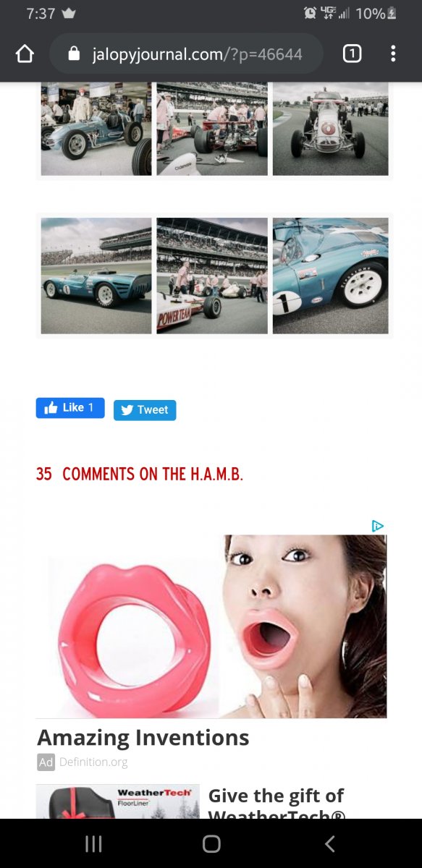422x868 pixels.
Task: Open the blue roadster in garage thumbnail
Action: [x=96, y=129]
